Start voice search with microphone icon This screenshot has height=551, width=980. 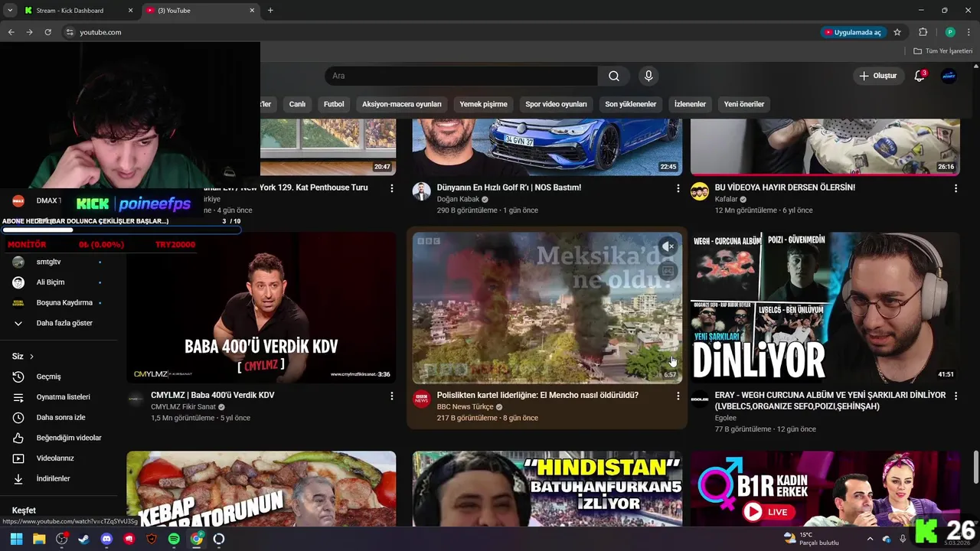648,76
